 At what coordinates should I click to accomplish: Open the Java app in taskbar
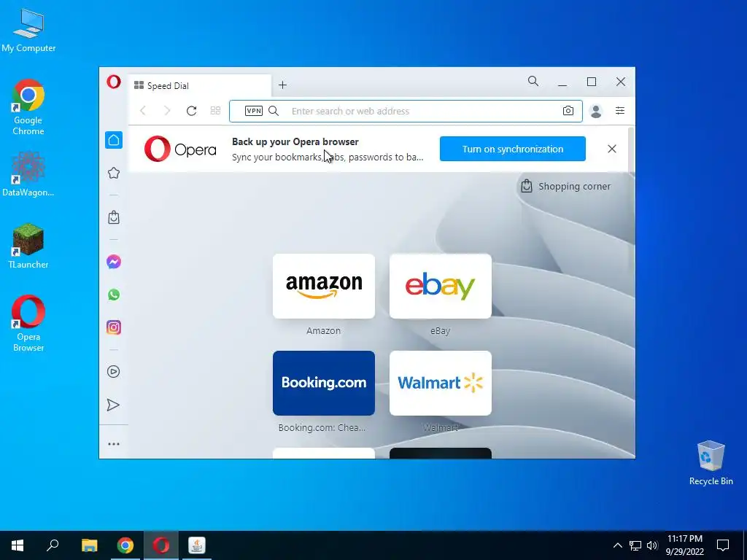pos(197,545)
